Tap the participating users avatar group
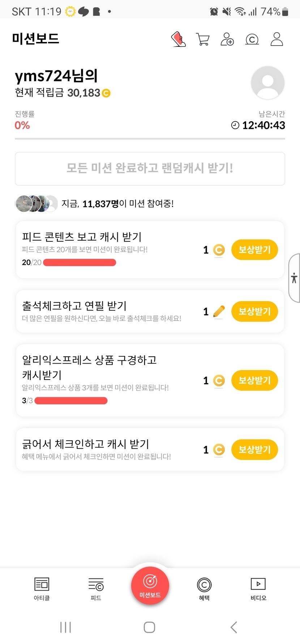This screenshot has height=644, width=300. (x=36, y=204)
